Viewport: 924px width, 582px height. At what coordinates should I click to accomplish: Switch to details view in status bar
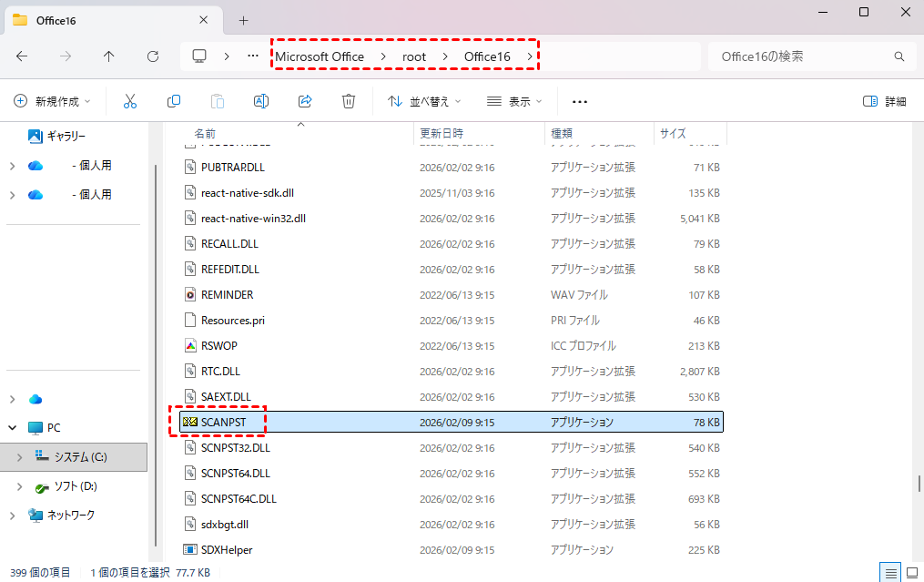coord(888,573)
